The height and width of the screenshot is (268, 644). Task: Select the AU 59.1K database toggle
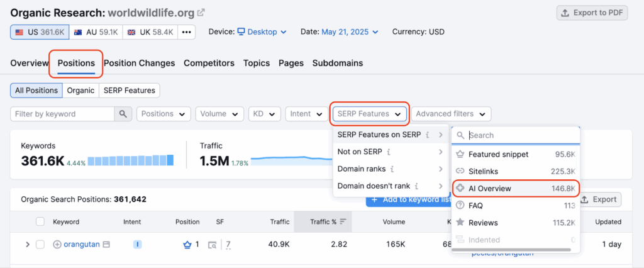point(95,31)
